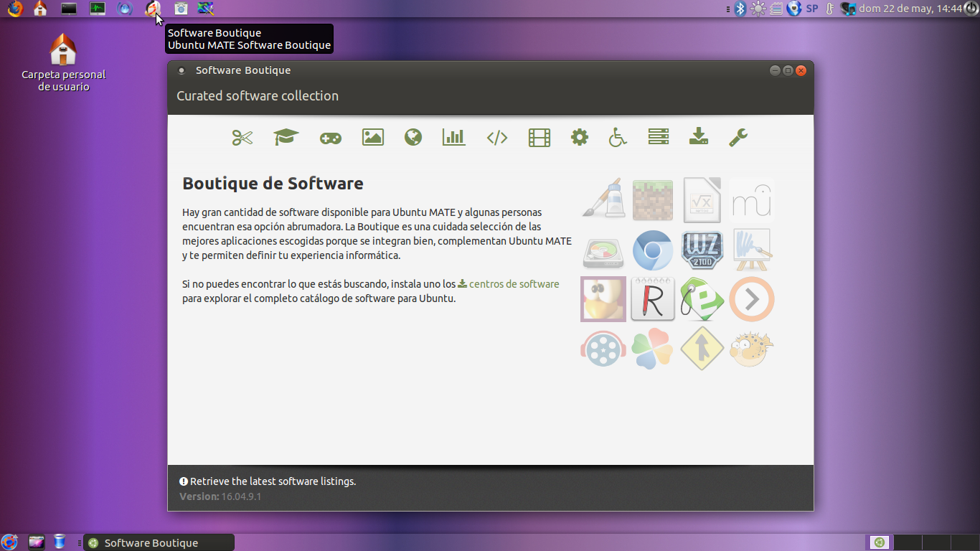
Task: Open the Office bar chart category
Action: (x=454, y=137)
